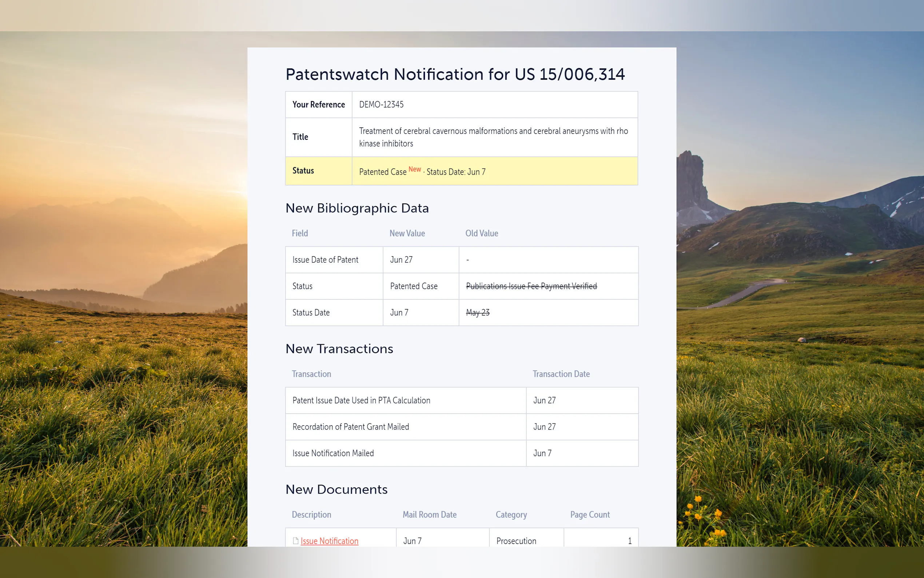Viewport: 924px width, 578px height.
Task: Click the Patentswatch Notification heading
Action: [x=455, y=74]
